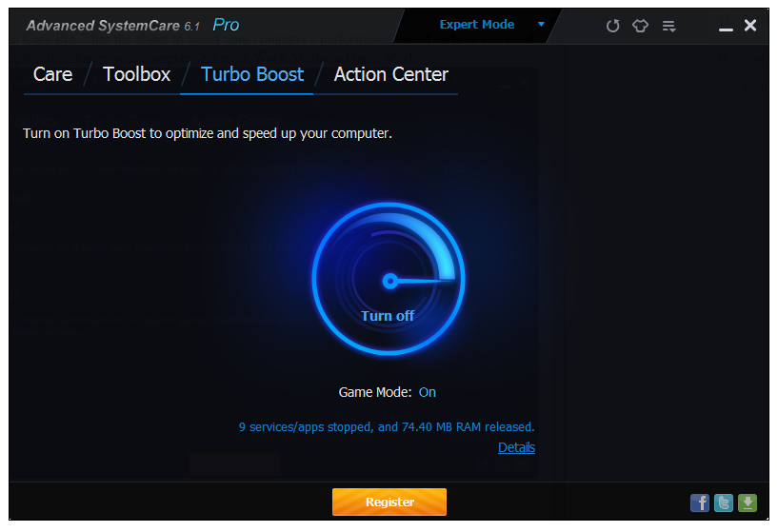This screenshot has width=778, height=532.
Task: Open the options menu lines icon
Action: pos(668,26)
